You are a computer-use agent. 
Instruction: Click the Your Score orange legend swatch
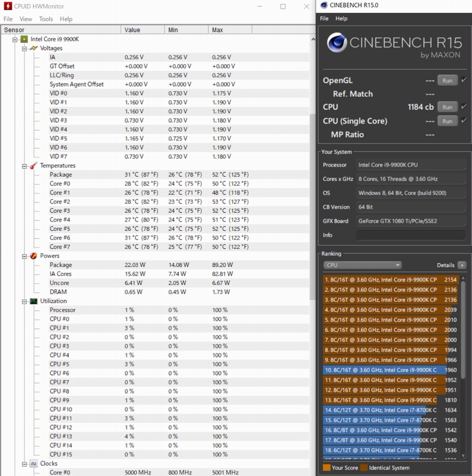(x=327, y=468)
